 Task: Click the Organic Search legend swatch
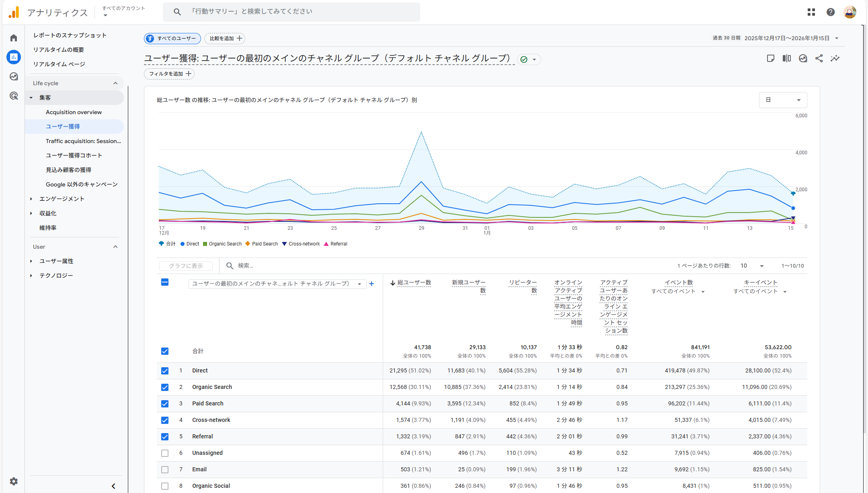pyautogui.click(x=205, y=244)
